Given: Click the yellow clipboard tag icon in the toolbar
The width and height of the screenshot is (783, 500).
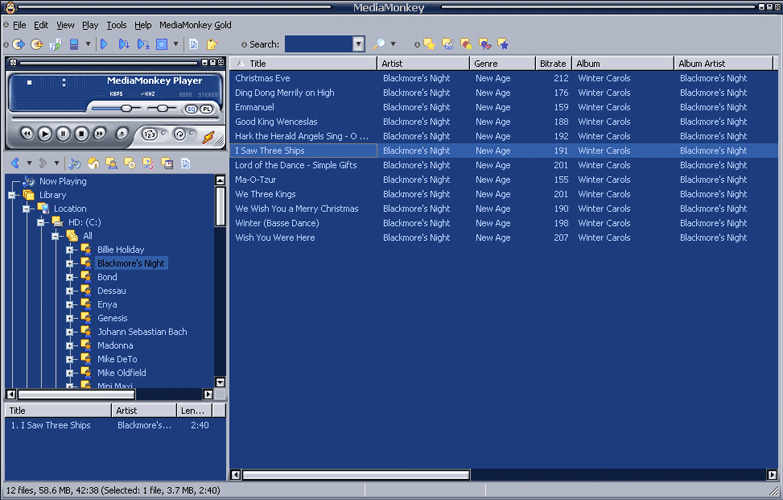Looking at the screenshot, I should (x=212, y=44).
